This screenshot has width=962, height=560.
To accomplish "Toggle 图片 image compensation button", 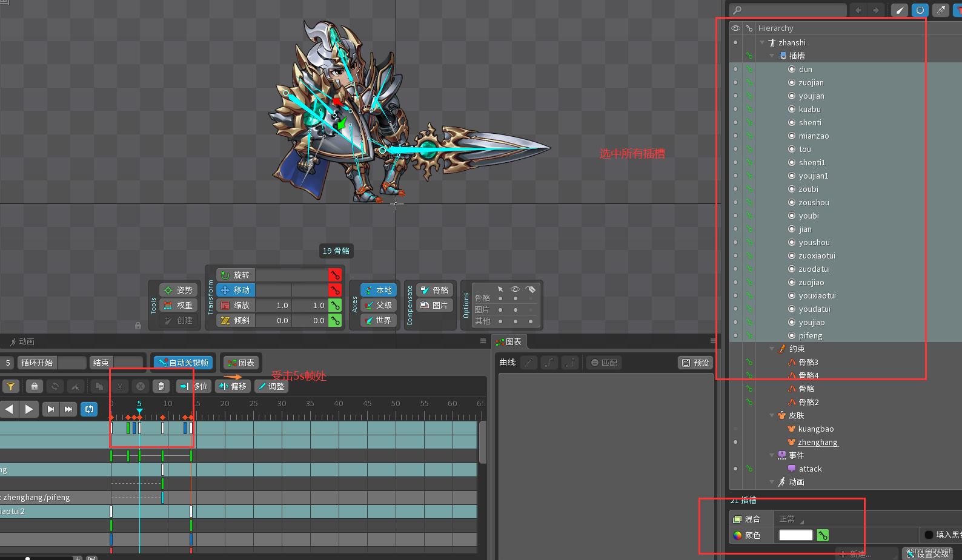I will (435, 305).
